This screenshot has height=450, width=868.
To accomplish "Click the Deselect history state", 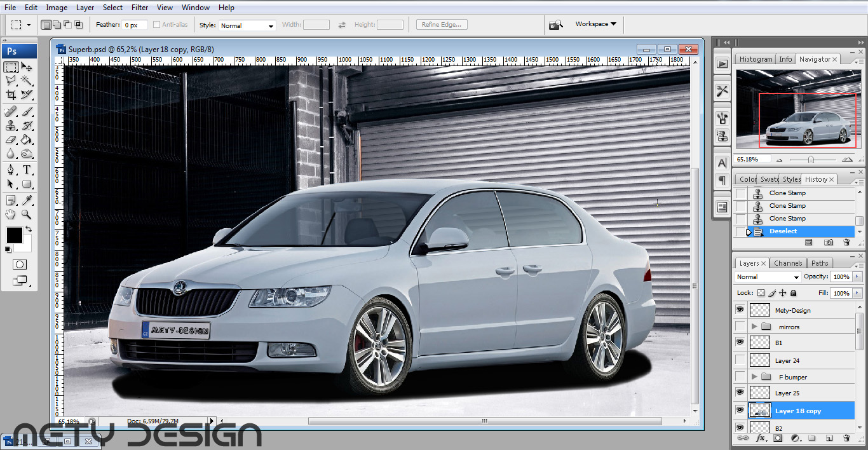I will click(x=794, y=231).
